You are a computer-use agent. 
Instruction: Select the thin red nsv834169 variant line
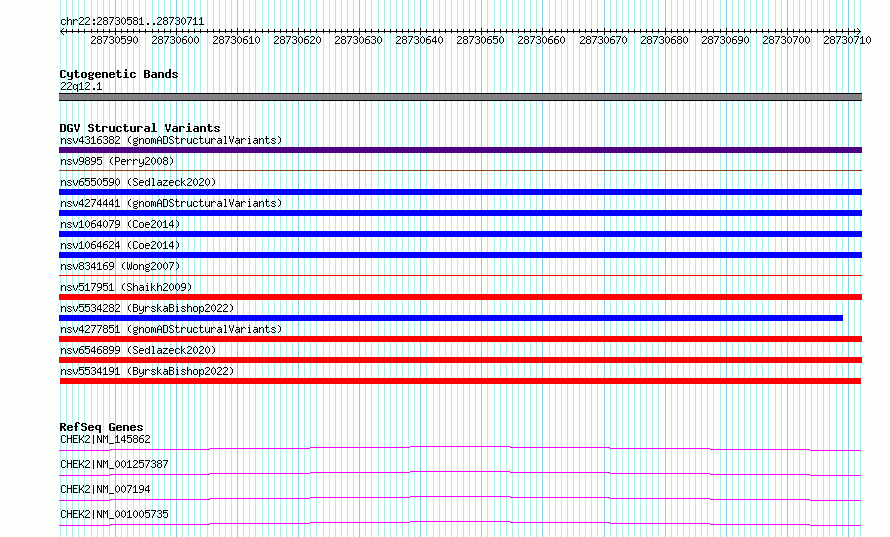(460, 275)
